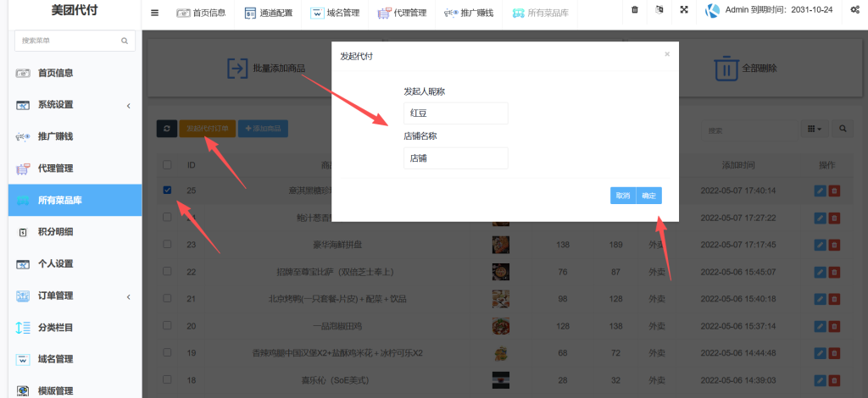Click the delete icon for row 20
This screenshot has height=398, width=868.
834,326
